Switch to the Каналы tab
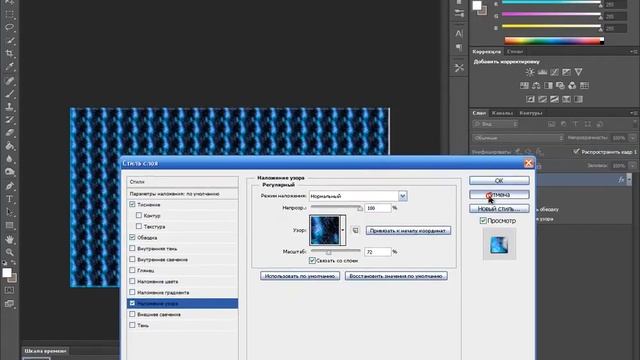The width and height of the screenshot is (640, 360). (x=502, y=113)
